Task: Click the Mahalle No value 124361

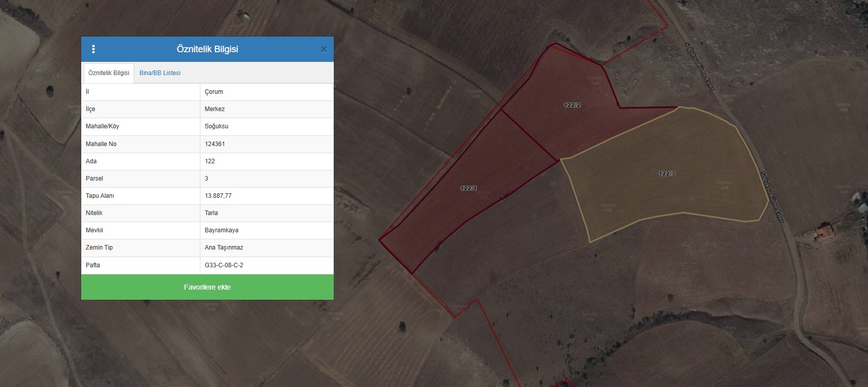Action: (x=215, y=144)
